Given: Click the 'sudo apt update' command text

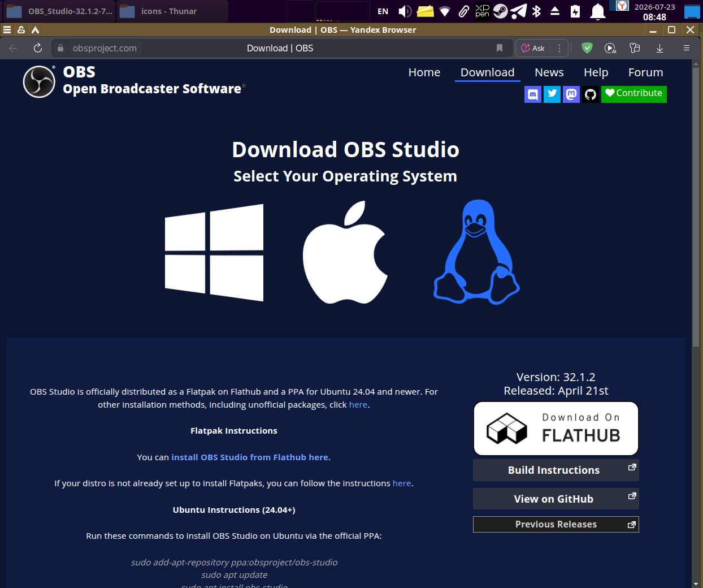Looking at the screenshot, I should click(x=234, y=574).
